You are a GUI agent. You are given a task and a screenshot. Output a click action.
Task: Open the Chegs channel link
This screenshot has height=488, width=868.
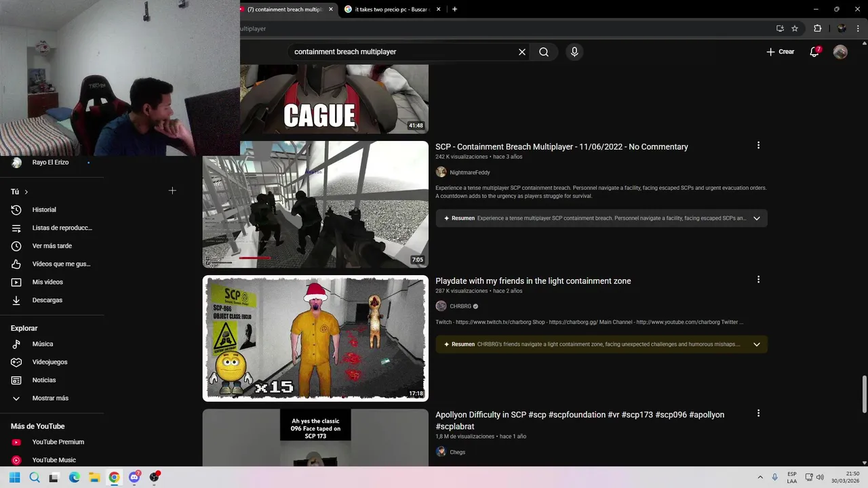(458, 452)
